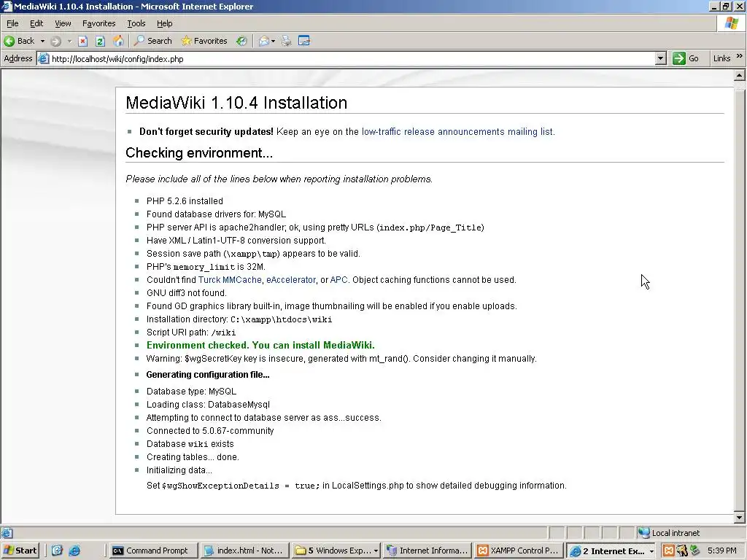This screenshot has height=560, width=747.
Task: Click 'Connected to 5.0.67-community' line
Action: click(210, 431)
